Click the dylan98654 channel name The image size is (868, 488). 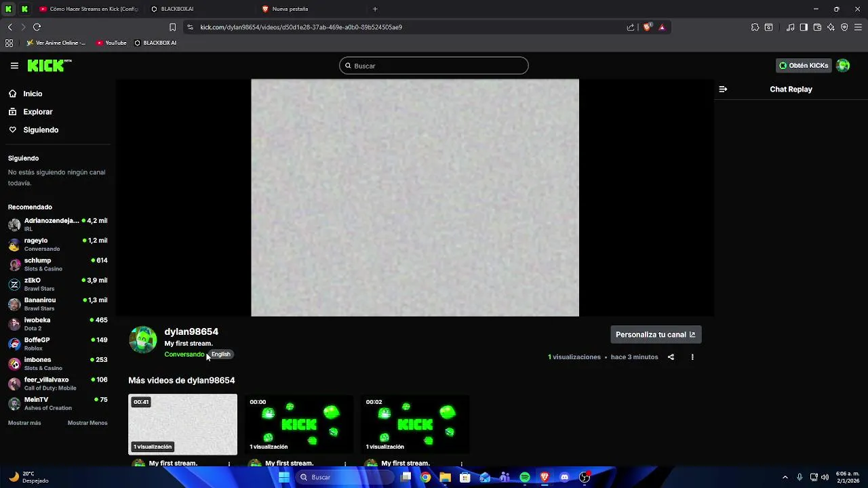point(191,331)
